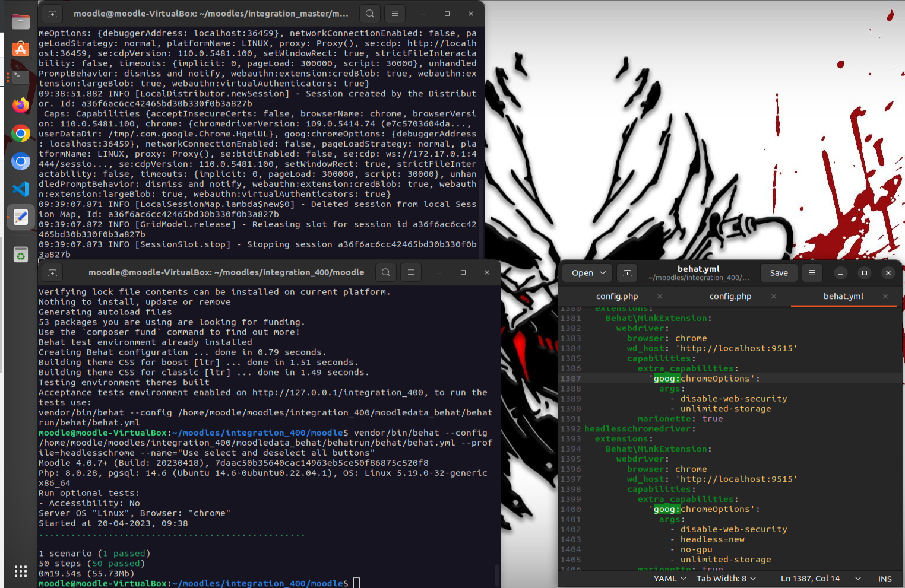Show Applications grid in the dock
Image resolution: width=905 pixels, height=588 pixels.
21,571
